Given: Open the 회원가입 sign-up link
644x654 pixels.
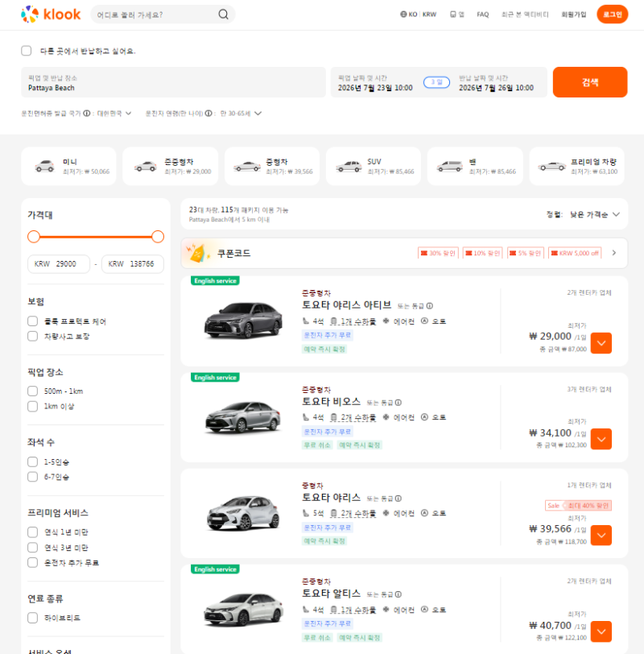Looking at the screenshot, I should point(573,14).
